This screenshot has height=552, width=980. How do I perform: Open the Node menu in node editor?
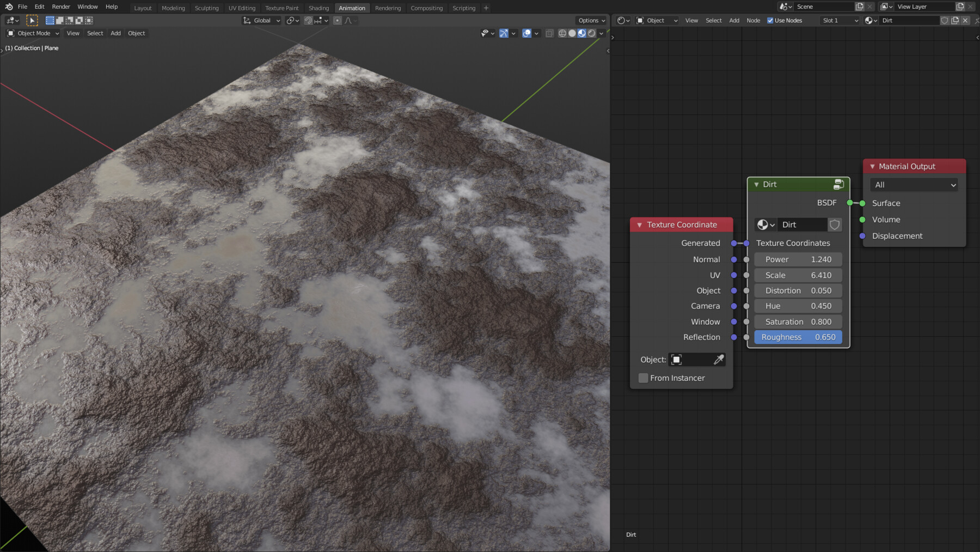point(753,21)
